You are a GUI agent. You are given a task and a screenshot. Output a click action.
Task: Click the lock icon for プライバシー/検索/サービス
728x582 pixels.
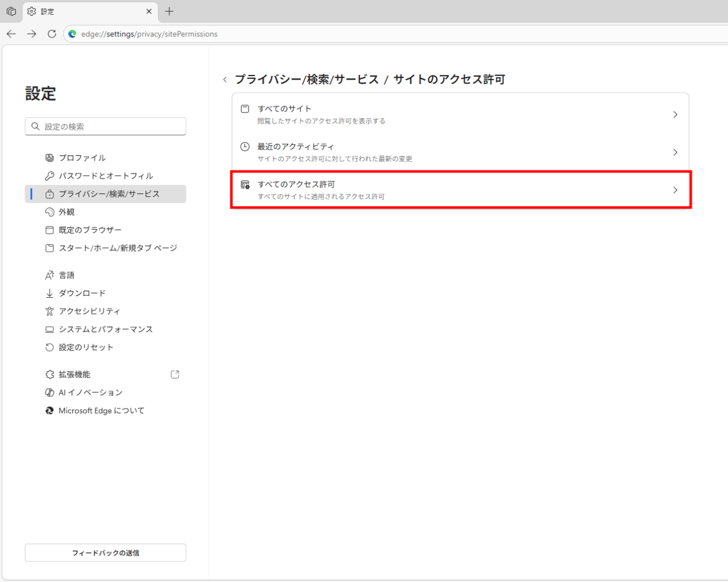(49, 194)
